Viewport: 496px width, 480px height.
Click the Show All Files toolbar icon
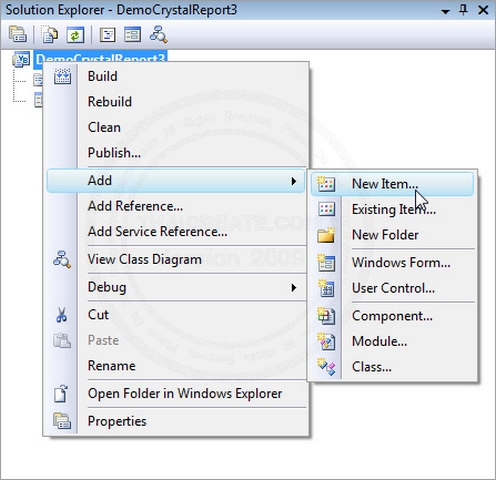pos(50,34)
